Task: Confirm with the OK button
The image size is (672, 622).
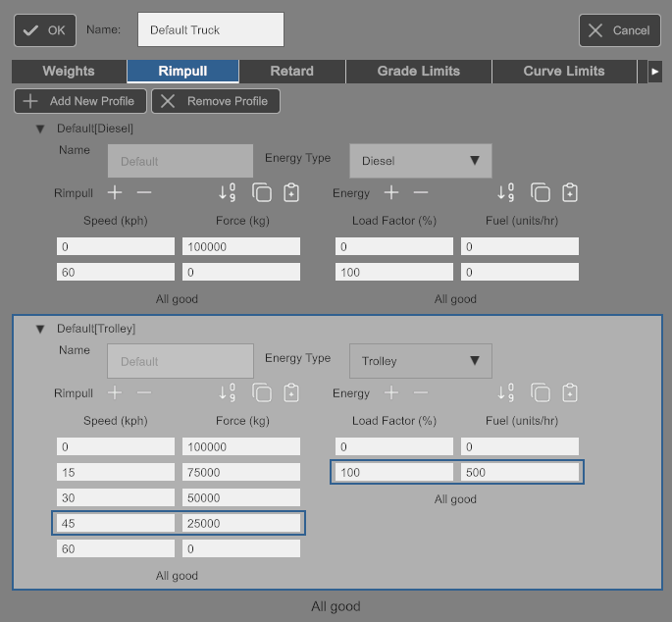Action: pos(45,30)
